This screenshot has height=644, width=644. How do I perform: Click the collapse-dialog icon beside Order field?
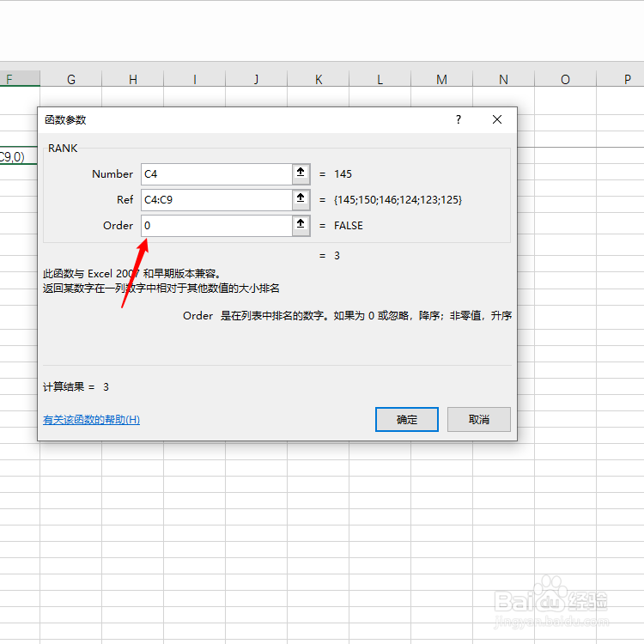301,226
